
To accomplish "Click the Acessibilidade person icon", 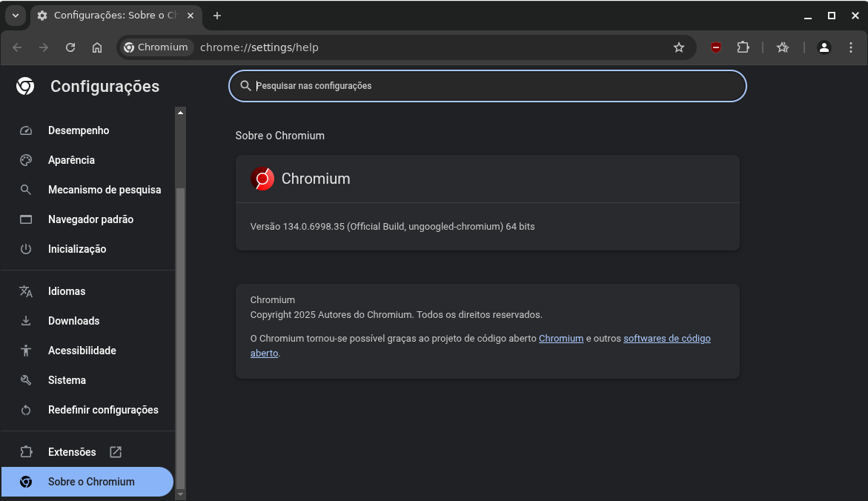I will tap(26, 351).
